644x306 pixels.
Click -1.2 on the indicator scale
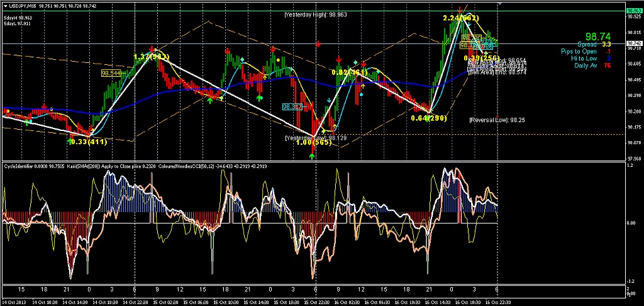(x=630, y=281)
